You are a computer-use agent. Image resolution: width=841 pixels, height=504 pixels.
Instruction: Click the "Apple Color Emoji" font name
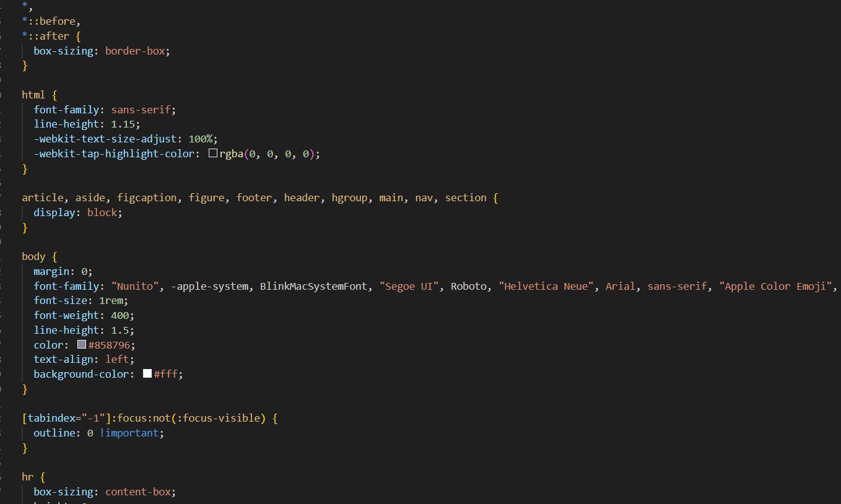pyautogui.click(x=775, y=286)
